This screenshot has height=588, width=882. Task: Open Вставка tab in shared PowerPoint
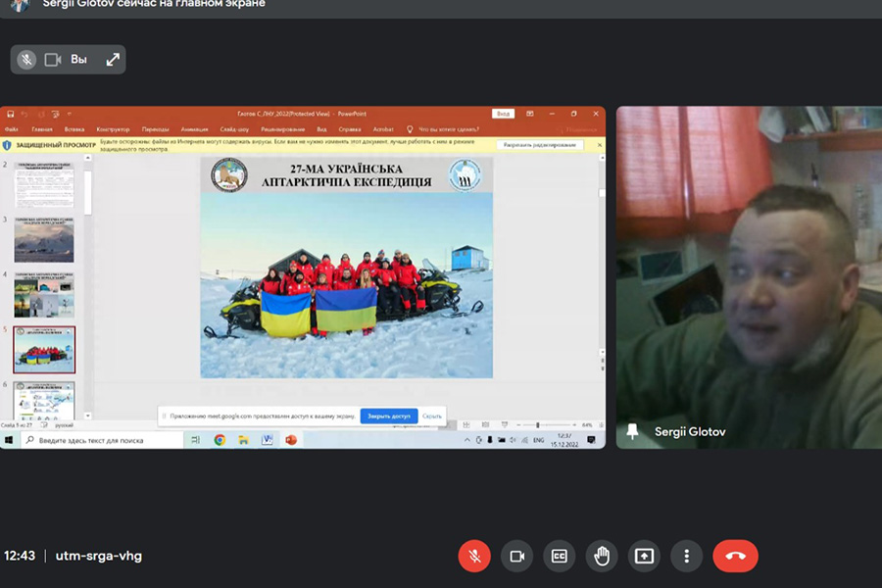coord(74,129)
